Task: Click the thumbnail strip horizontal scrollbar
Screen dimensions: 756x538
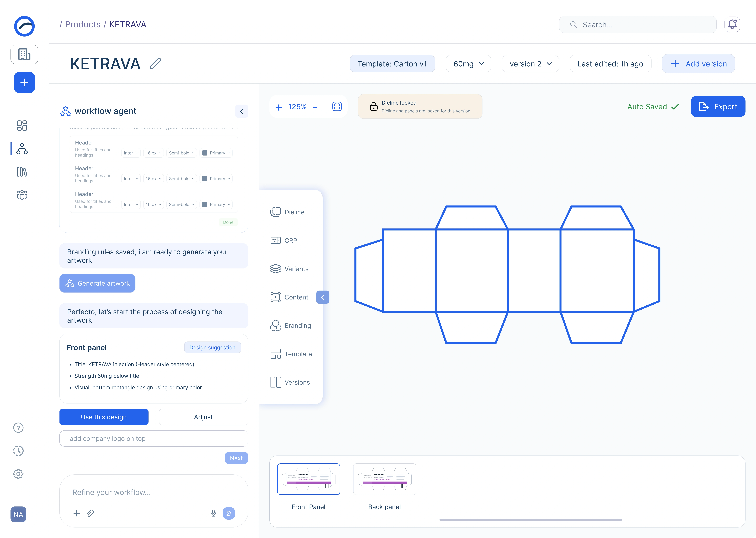Action: (x=531, y=520)
